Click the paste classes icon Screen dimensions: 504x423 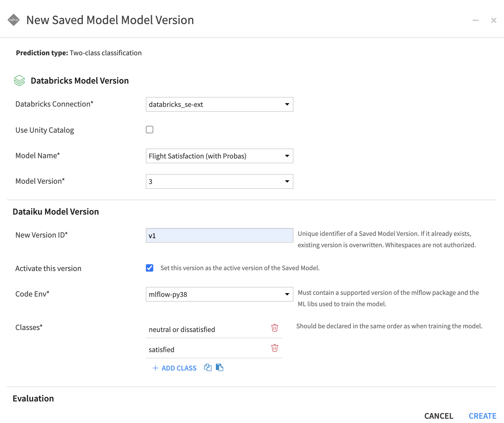point(220,368)
